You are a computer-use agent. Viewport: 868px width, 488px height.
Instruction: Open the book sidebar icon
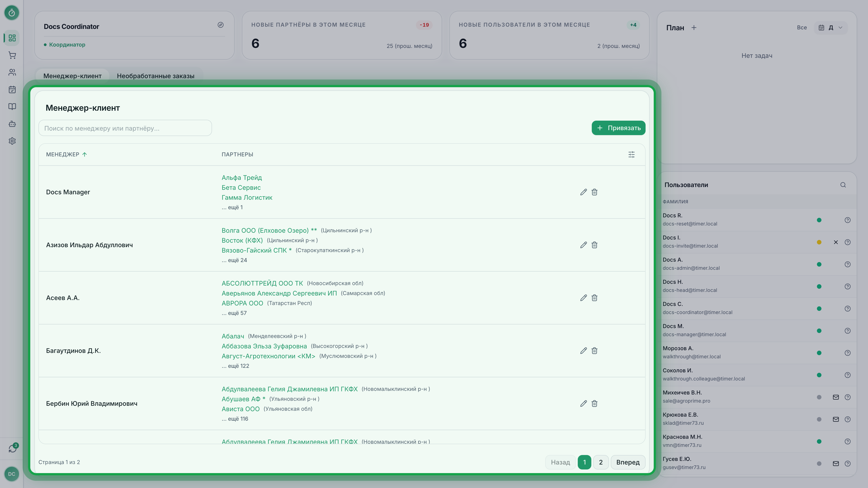point(12,107)
